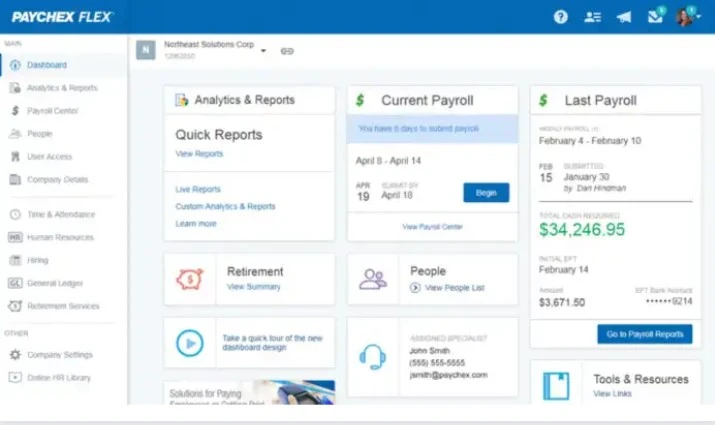Image resolution: width=715 pixels, height=425 pixels.
Task: Click the assigned specialist headset icon
Action: 373,357
